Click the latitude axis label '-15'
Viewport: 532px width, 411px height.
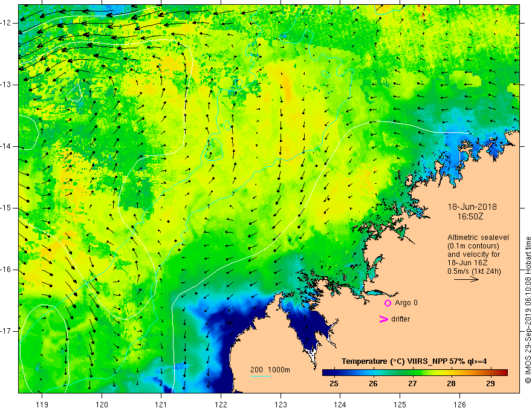[x=7, y=208]
